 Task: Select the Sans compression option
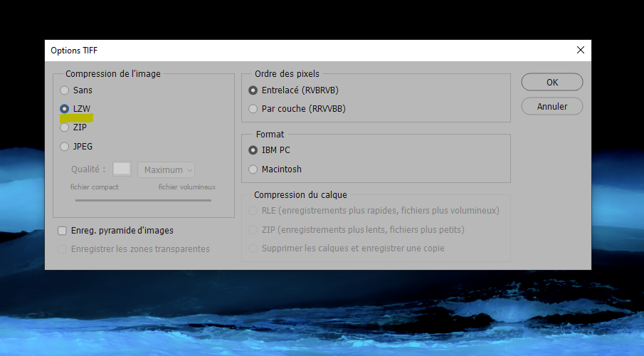(x=65, y=90)
